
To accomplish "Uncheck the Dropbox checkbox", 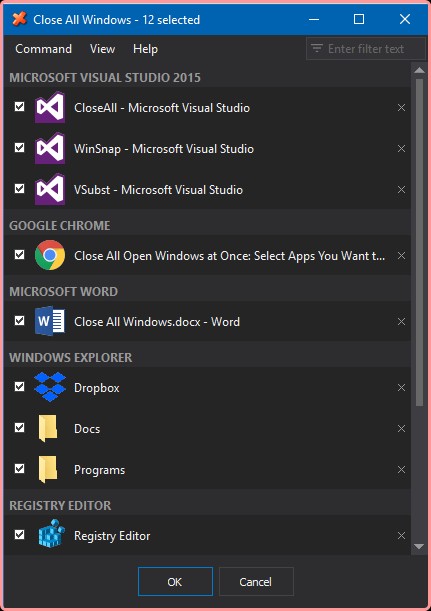I will pos(19,386).
